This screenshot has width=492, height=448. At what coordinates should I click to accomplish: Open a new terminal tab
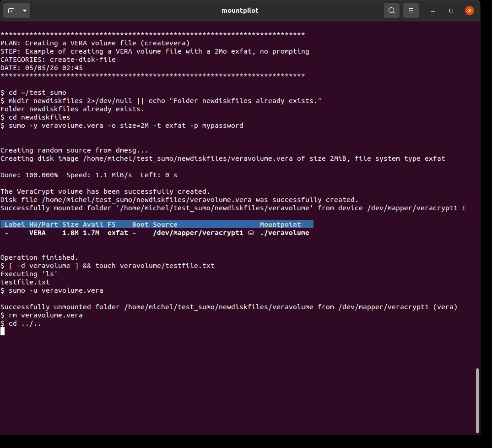(11, 11)
